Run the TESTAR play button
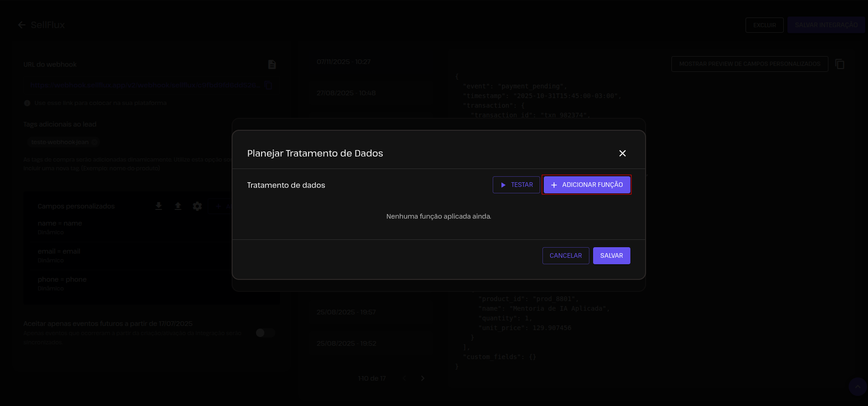This screenshot has width=868, height=406. (x=516, y=185)
